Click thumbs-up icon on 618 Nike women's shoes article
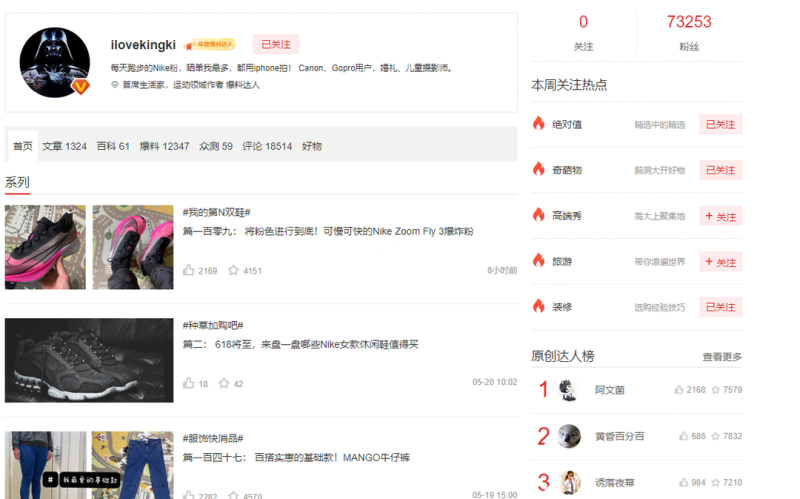 coord(189,383)
